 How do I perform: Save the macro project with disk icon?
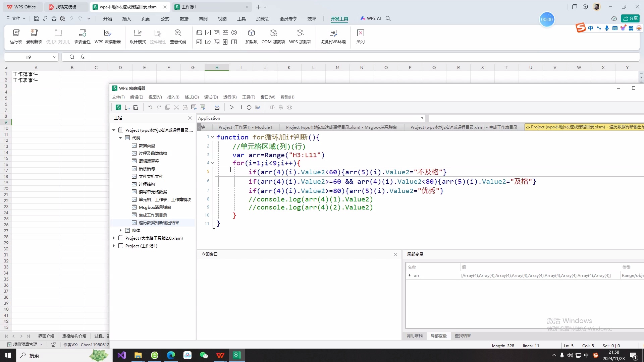coord(136,107)
